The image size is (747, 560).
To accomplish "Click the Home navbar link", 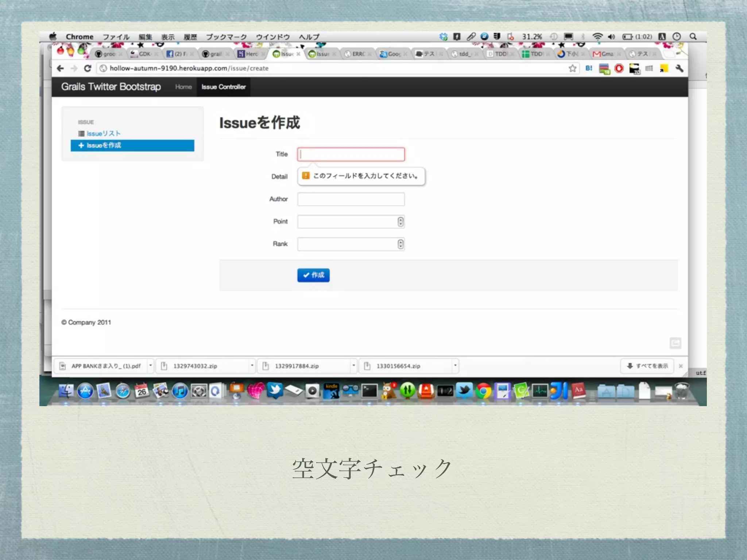I will pos(183,87).
